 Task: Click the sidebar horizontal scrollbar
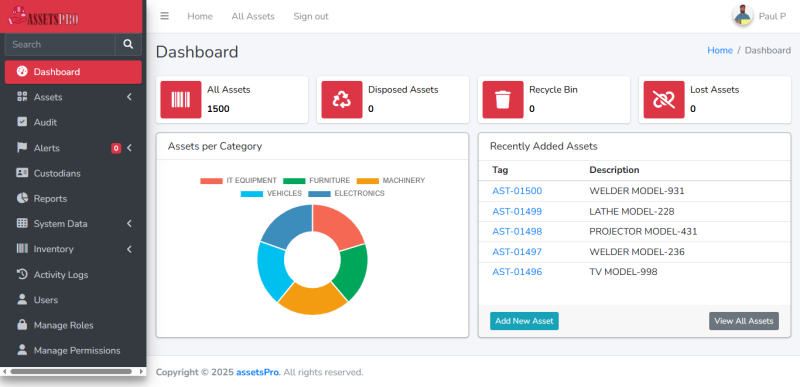pyautogui.click(x=71, y=371)
